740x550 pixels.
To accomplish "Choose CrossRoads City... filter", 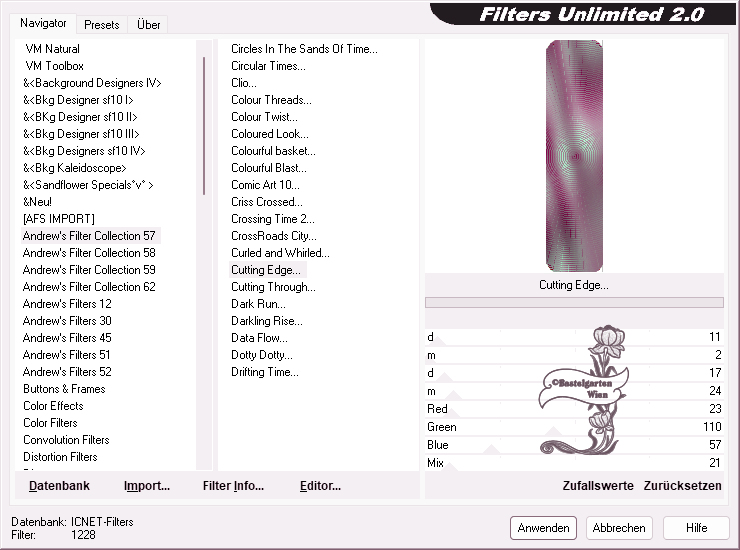I will [x=274, y=236].
